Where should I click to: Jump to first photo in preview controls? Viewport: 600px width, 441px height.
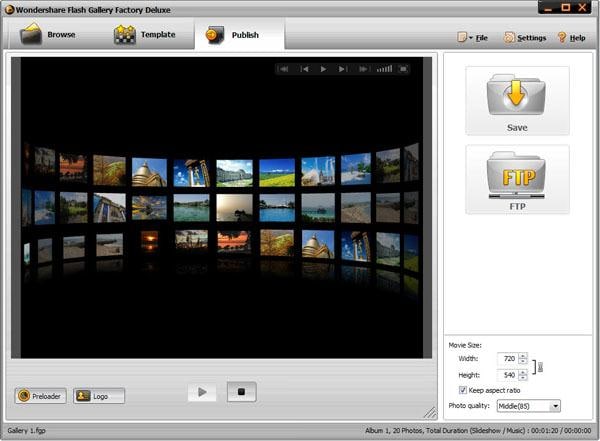click(x=284, y=69)
